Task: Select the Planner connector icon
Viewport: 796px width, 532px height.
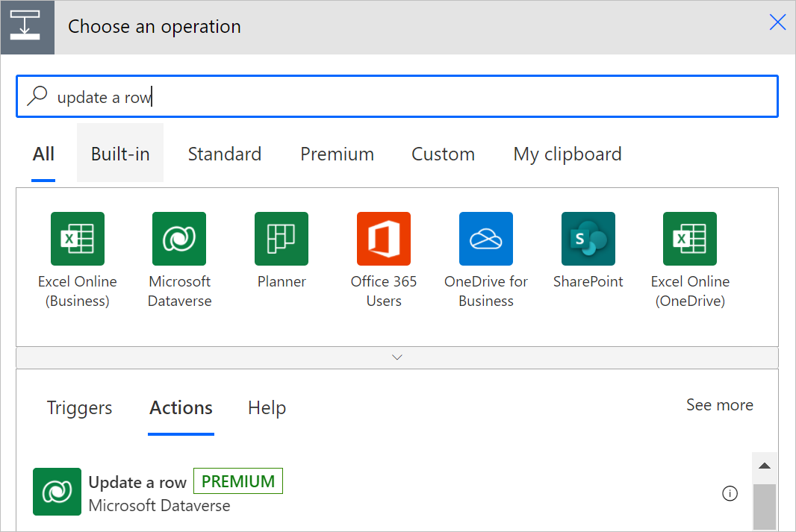Action: [282, 239]
